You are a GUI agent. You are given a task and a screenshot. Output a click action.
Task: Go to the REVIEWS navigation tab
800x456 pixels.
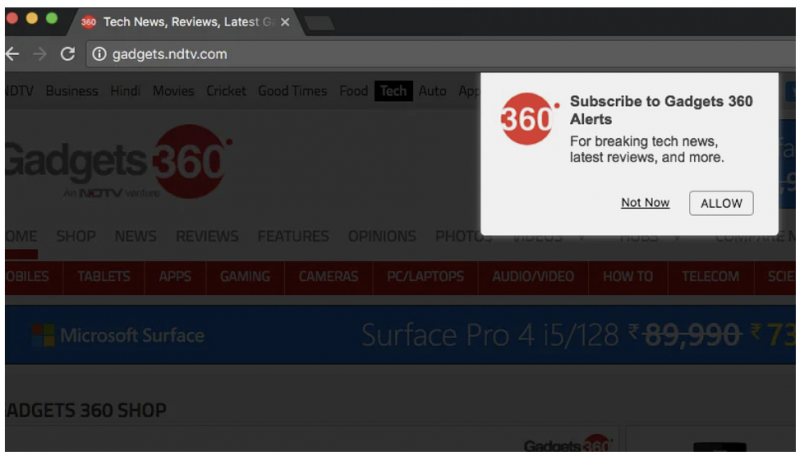pyautogui.click(x=207, y=236)
